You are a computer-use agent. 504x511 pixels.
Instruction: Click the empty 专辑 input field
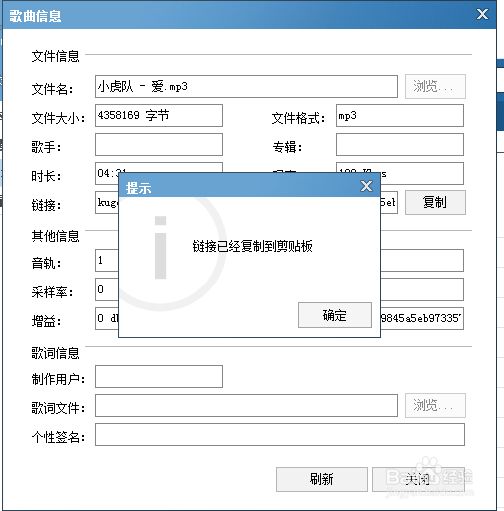(x=400, y=144)
